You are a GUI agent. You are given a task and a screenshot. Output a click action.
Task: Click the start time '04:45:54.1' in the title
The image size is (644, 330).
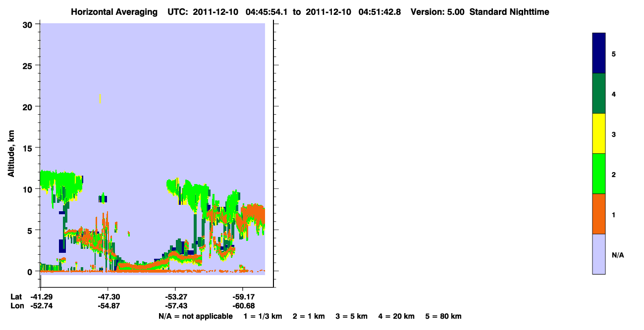pos(267,11)
